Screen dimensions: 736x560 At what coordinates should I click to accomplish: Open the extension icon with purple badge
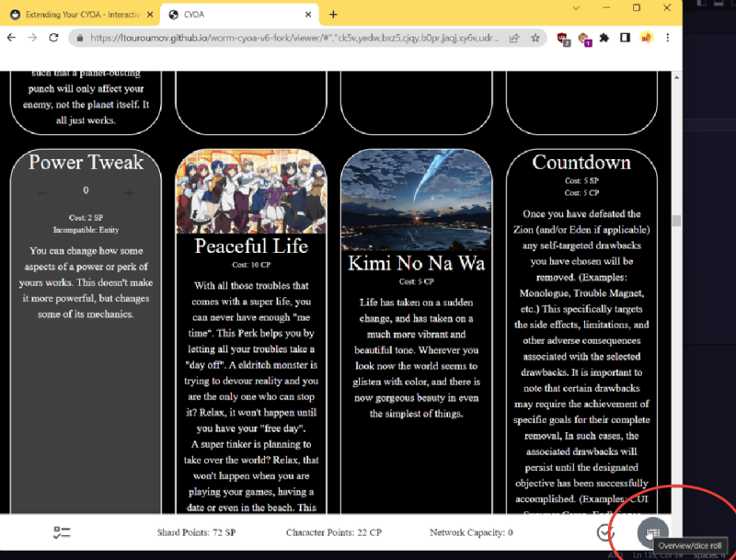click(584, 39)
